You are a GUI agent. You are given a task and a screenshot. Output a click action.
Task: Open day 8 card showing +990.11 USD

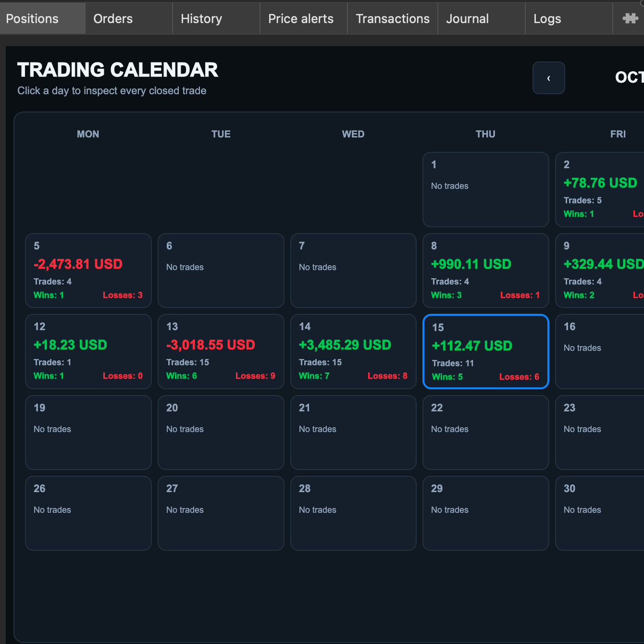tap(486, 271)
